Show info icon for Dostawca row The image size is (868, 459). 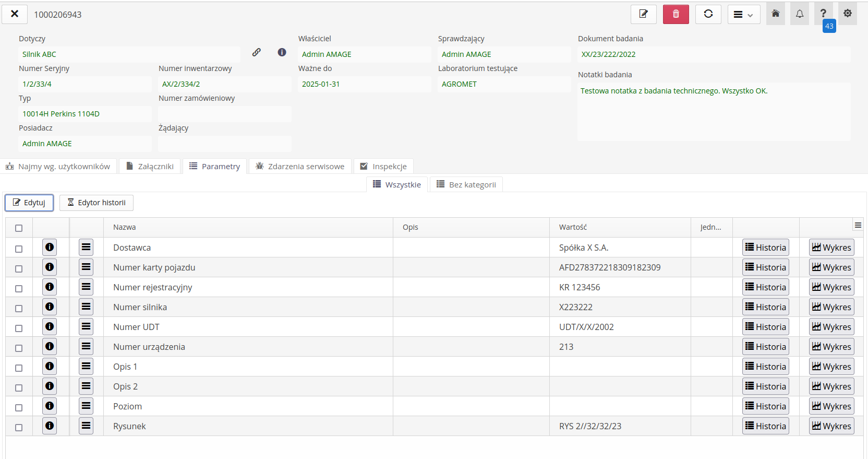50,248
